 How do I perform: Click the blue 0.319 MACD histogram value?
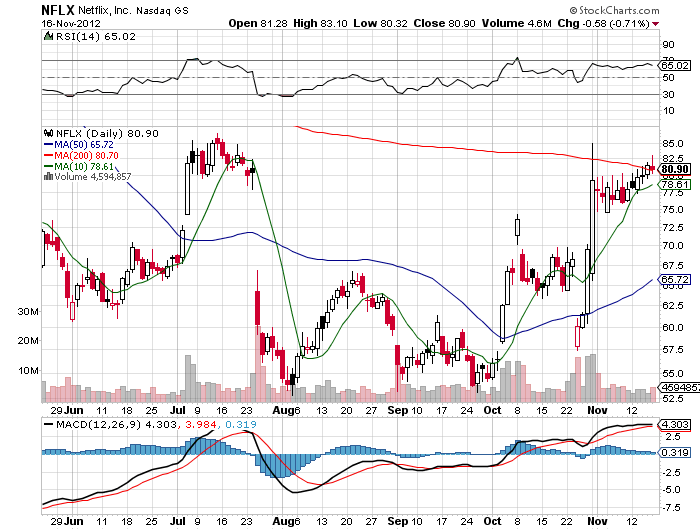point(241,425)
